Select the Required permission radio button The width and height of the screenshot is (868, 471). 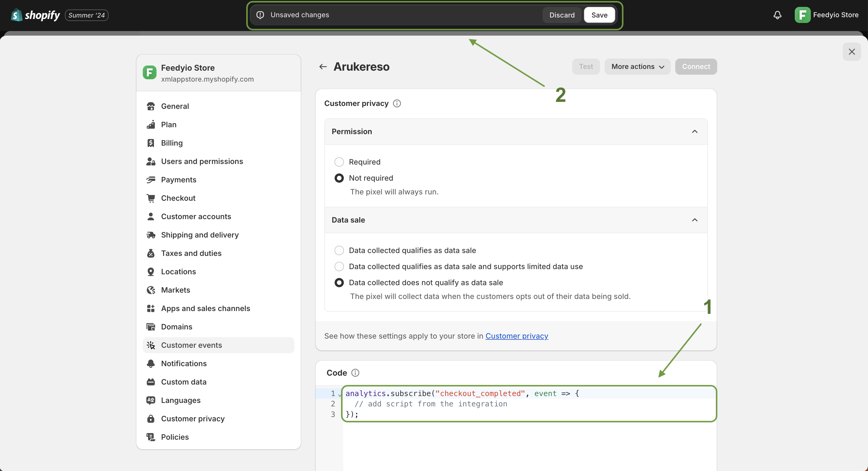point(339,162)
